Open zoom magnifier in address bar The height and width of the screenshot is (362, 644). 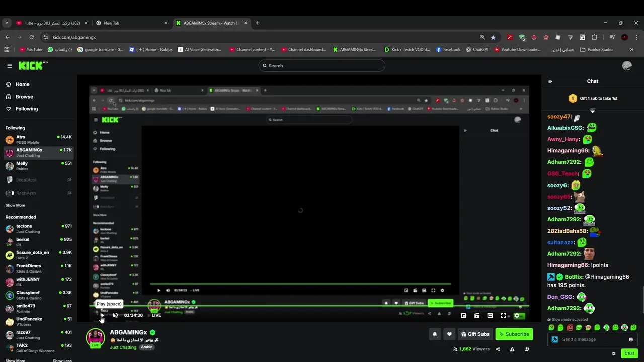click(x=482, y=37)
